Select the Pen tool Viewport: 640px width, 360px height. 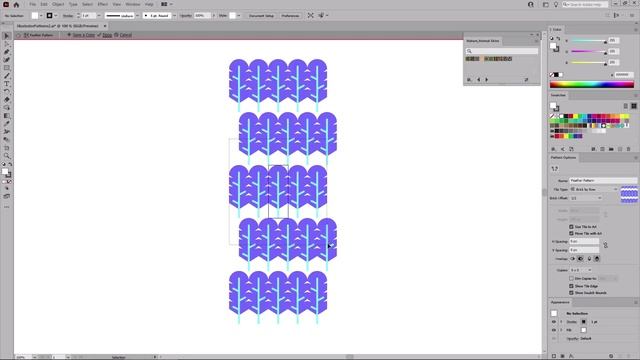pyautogui.click(x=7, y=52)
